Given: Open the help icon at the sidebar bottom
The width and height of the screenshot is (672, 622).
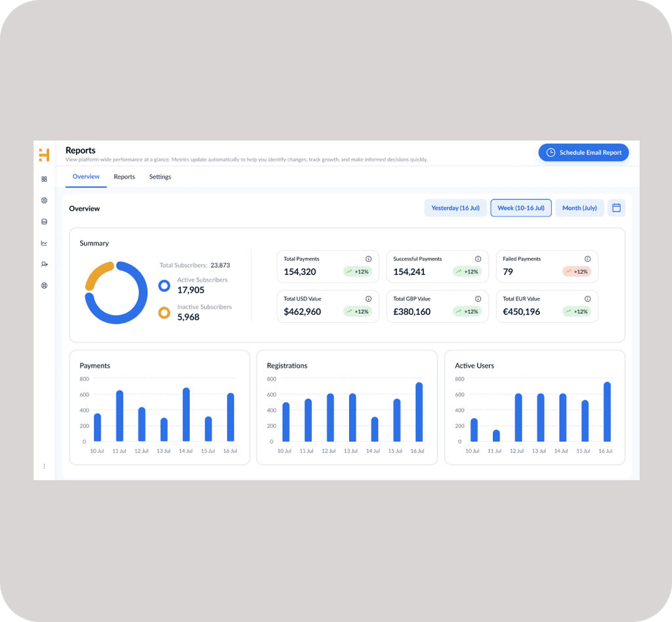Looking at the screenshot, I should click(x=44, y=285).
